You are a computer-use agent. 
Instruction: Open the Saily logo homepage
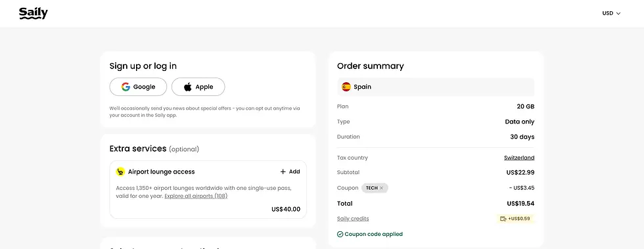point(34,13)
